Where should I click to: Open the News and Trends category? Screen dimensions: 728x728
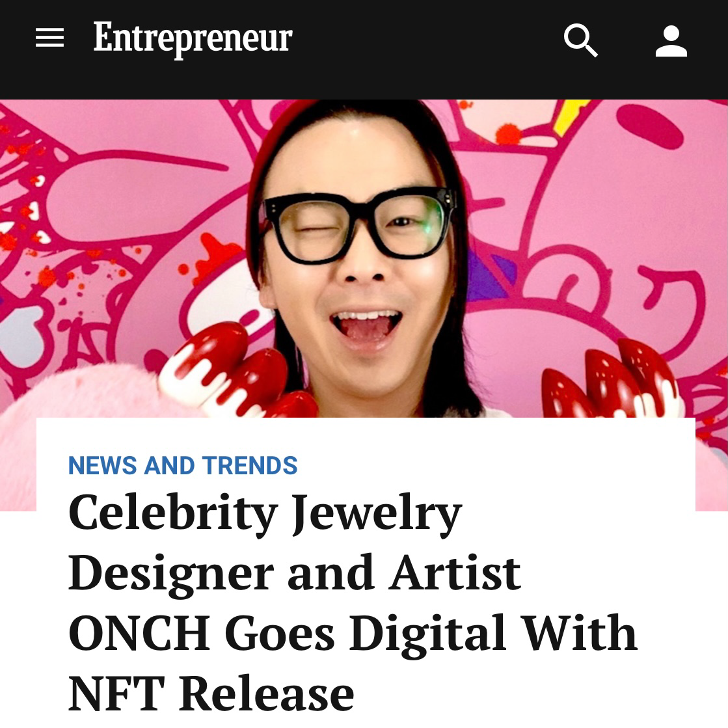tap(183, 466)
